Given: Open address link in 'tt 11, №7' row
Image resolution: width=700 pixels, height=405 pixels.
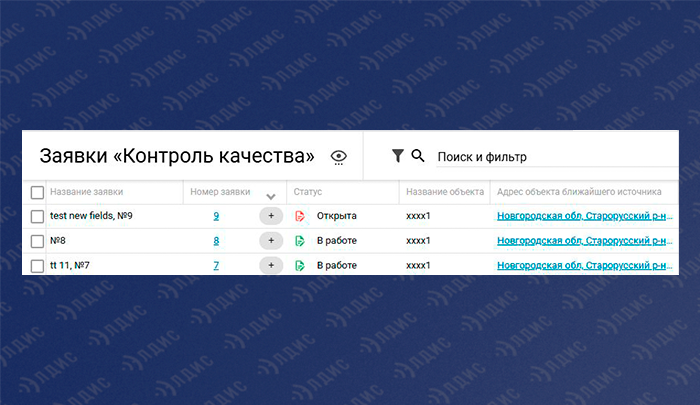Looking at the screenshot, I should (585, 265).
